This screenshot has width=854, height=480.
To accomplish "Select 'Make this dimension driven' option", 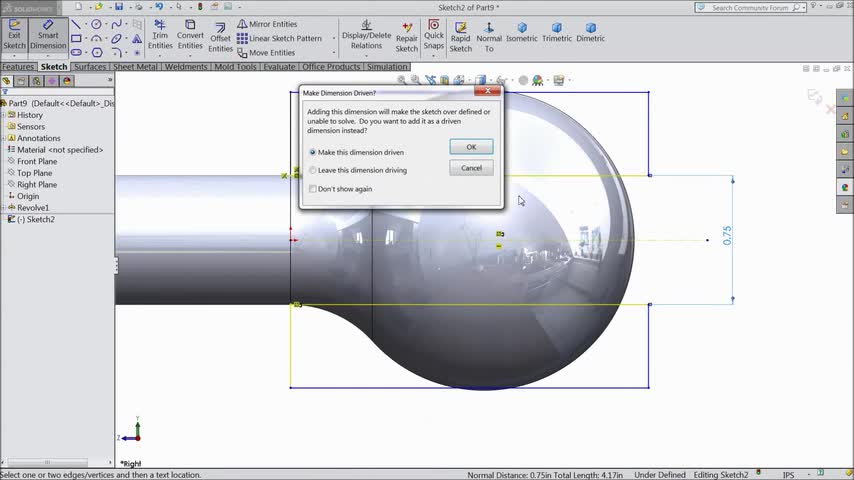I will (313, 153).
